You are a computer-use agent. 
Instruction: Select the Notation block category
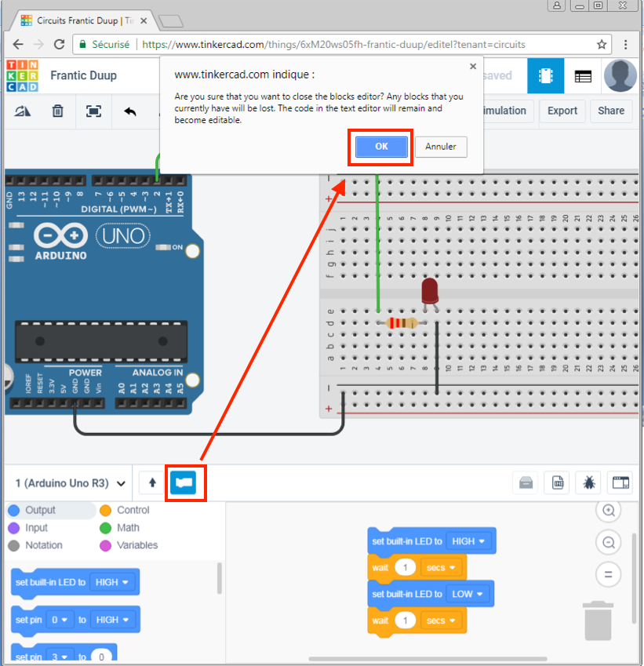(x=35, y=545)
